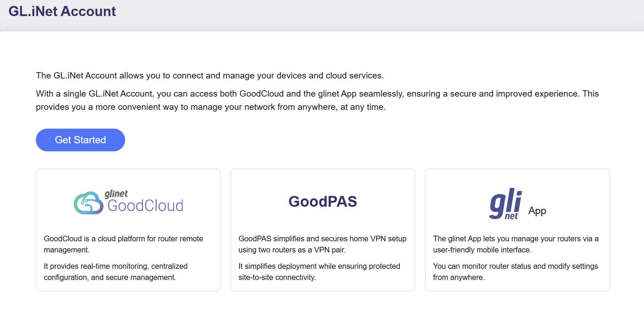
Task: Click the gli net App logo
Action: (x=506, y=204)
